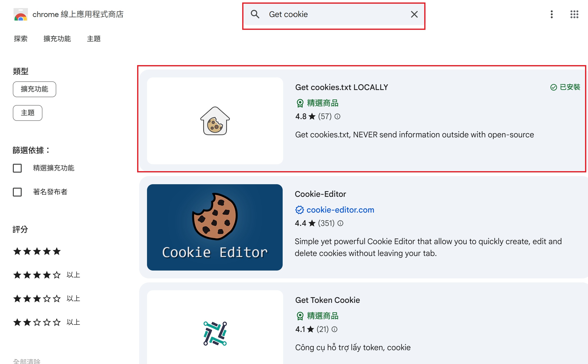Click the chrome 線上應用程式商店 title text
Screen dimensions: 588x364
click(78, 14)
